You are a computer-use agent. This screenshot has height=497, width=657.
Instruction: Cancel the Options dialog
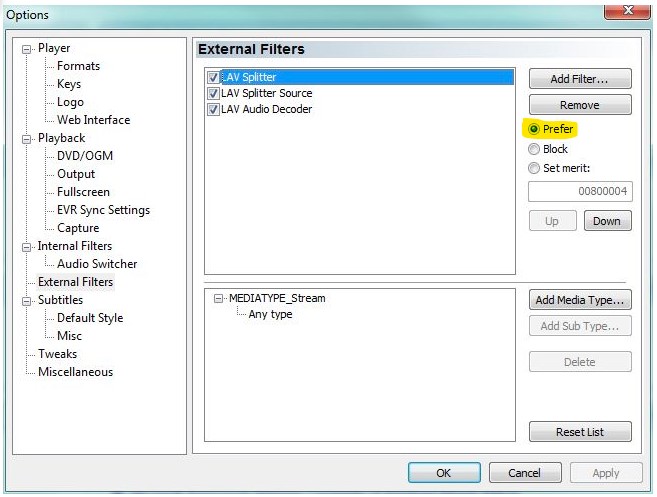(525, 473)
